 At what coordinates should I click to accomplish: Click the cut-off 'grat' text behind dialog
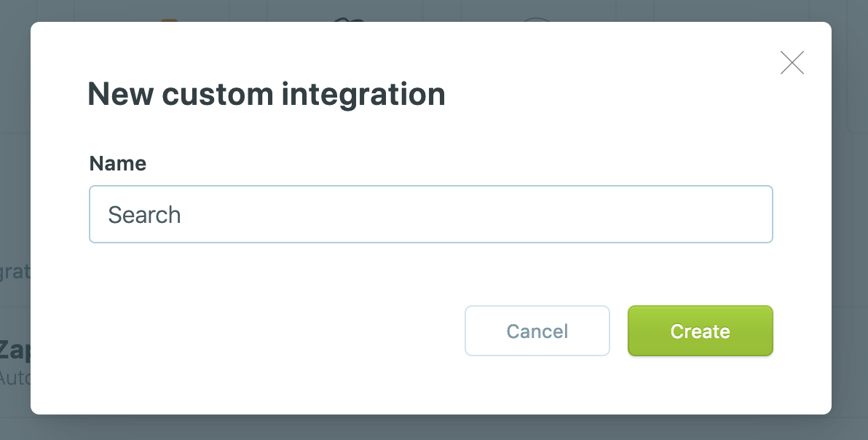(x=15, y=272)
